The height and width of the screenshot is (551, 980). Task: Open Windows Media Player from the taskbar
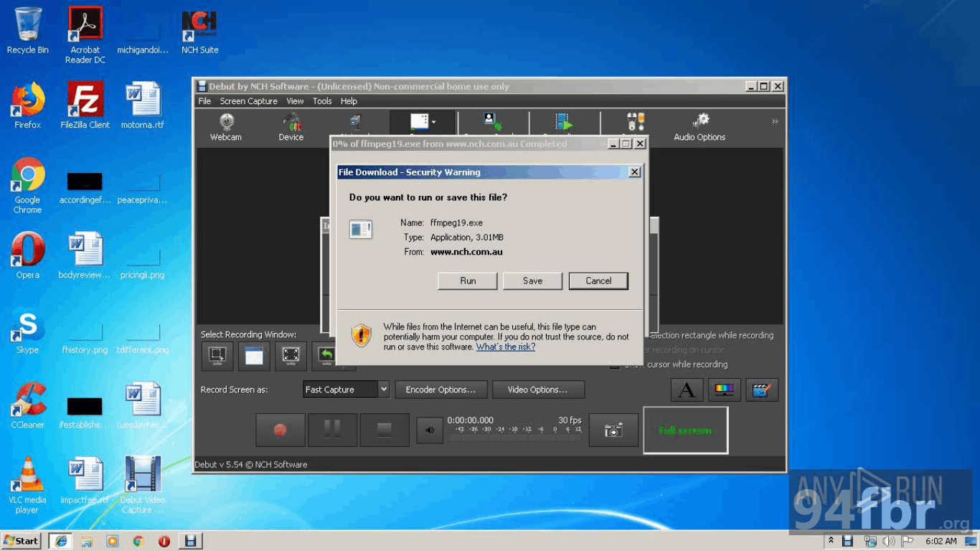(113, 541)
